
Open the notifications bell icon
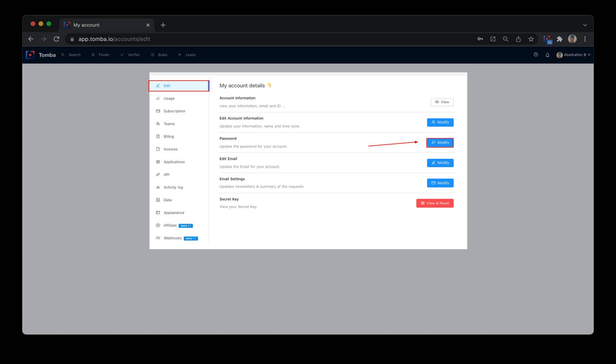tap(548, 55)
